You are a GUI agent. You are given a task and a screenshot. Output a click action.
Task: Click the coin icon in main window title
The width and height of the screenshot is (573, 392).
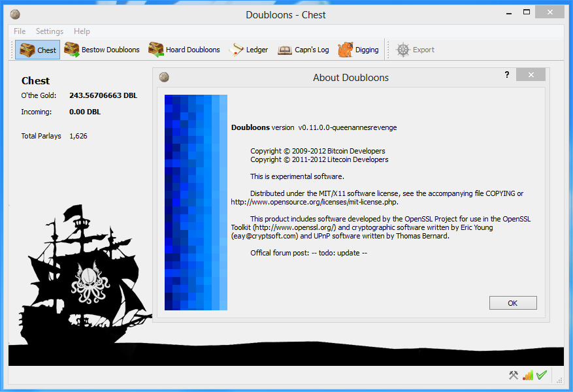[x=15, y=14]
